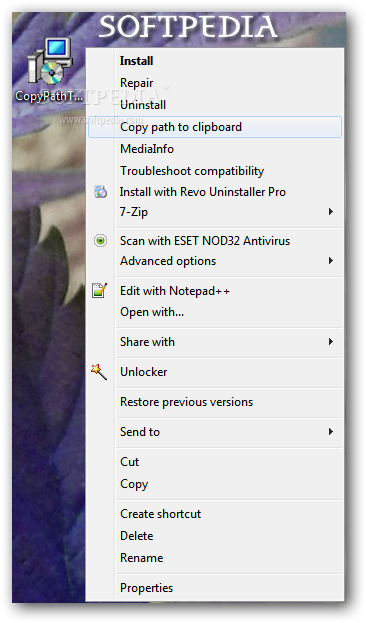Image resolution: width=366 pixels, height=623 pixels.
Task: Choose Install from the context menu
Action: tap(215, 61)
